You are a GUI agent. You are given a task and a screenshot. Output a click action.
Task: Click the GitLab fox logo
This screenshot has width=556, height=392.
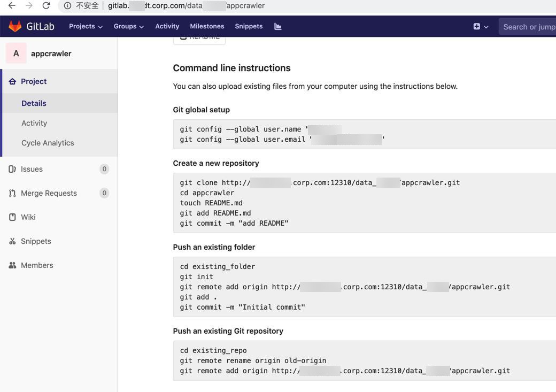click(x=15, y=26)
